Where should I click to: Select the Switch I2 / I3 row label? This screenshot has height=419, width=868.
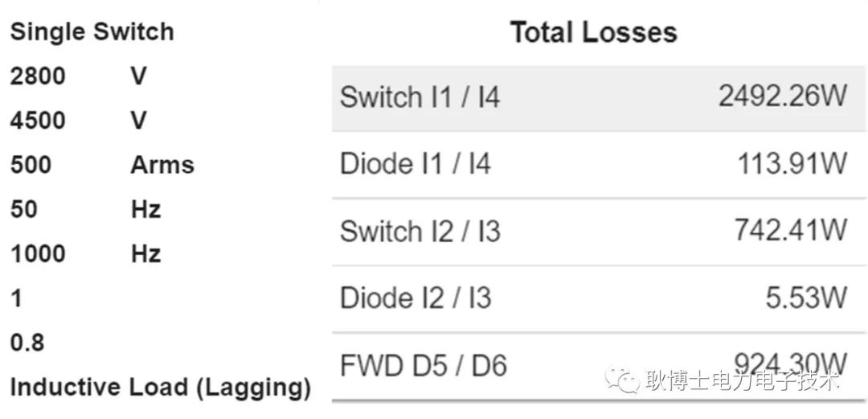pos(420,232)
